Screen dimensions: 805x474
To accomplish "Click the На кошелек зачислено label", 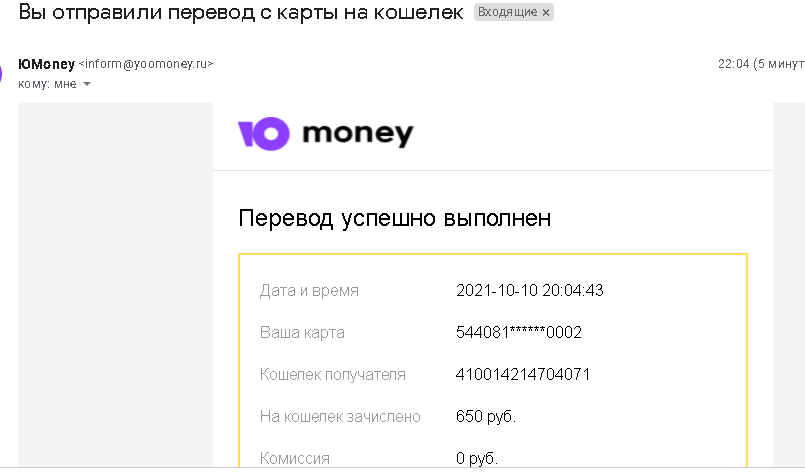I will pos(340,416).
